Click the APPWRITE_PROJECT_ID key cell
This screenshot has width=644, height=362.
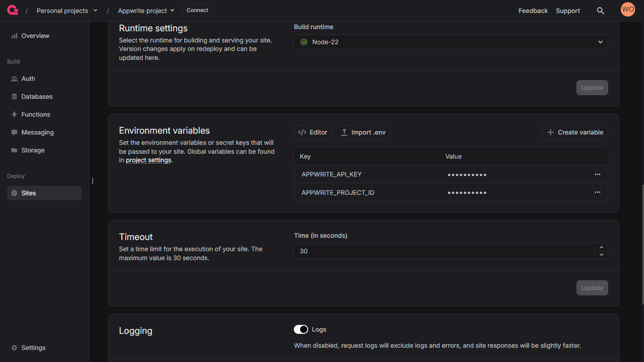(338, 193)
